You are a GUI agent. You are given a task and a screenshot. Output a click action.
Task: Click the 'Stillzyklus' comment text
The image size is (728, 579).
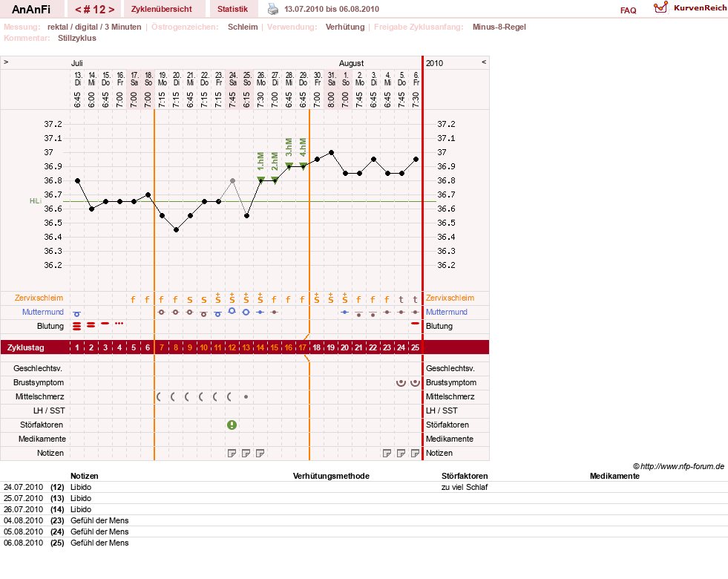pyautogui.click(x=77, y=38)
